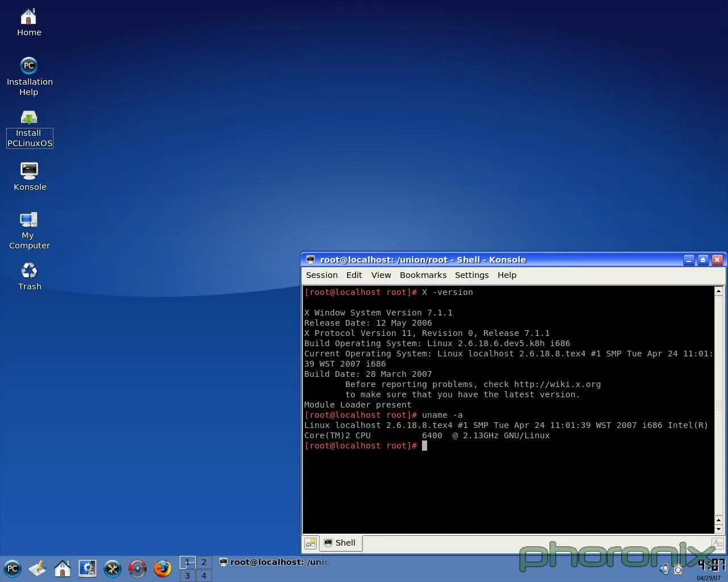Open the Home desktop icon

coord(28,22)
